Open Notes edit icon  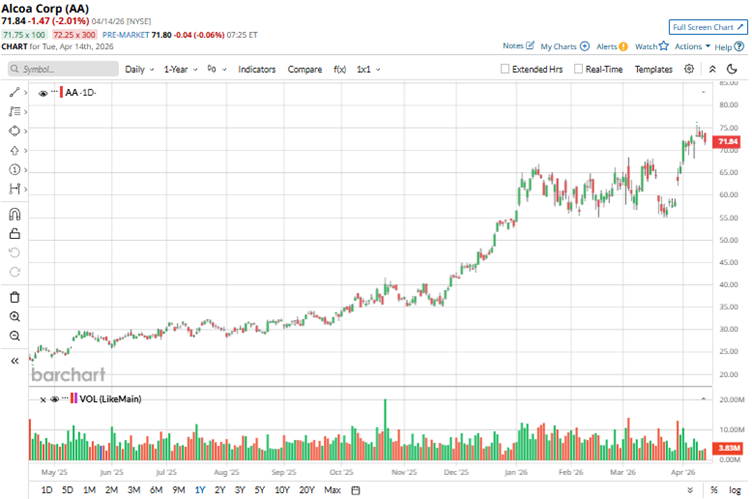(x=529, y=46)
